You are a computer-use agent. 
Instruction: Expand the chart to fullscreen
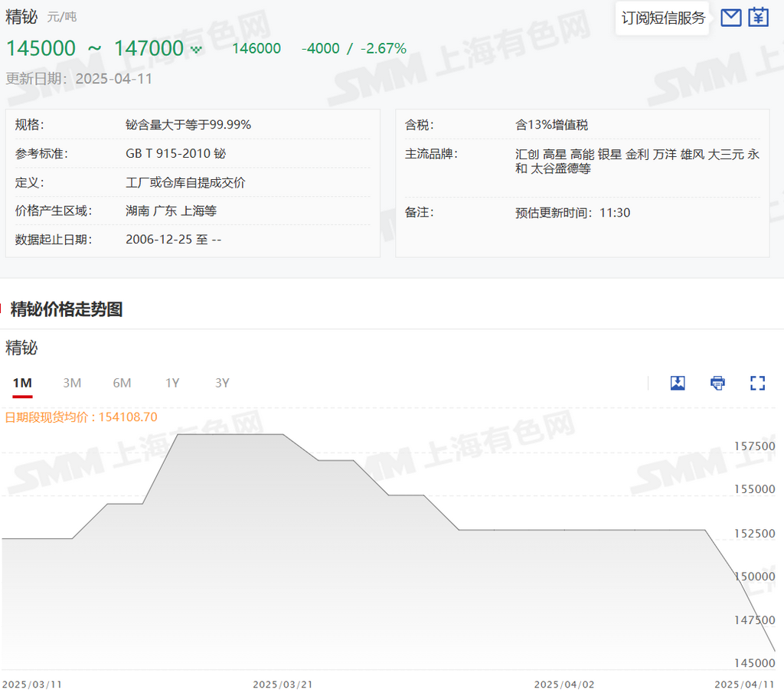[x=757, y=383]
